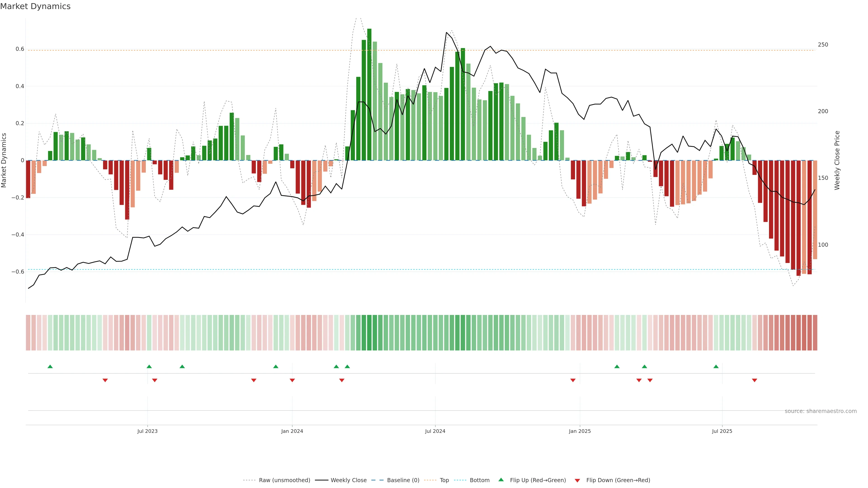
Task: Click the last green Flip Up triangle marker
Action: [x=716, y=366]
